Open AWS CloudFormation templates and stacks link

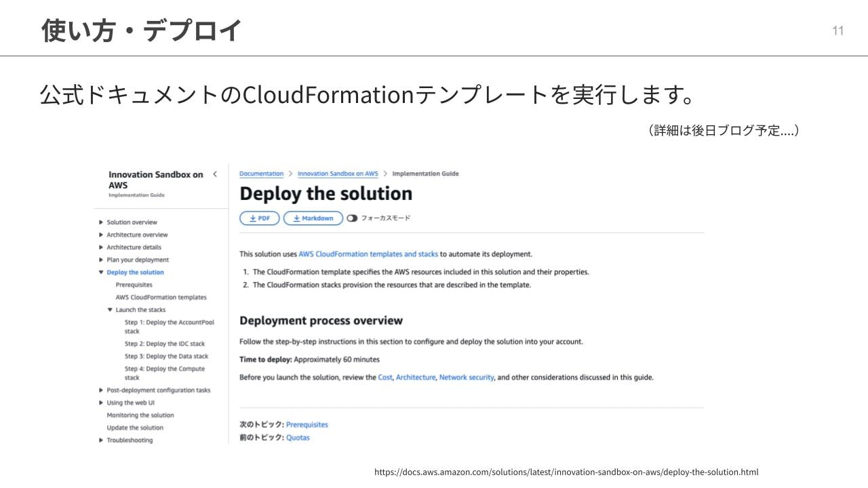point(368,254)
